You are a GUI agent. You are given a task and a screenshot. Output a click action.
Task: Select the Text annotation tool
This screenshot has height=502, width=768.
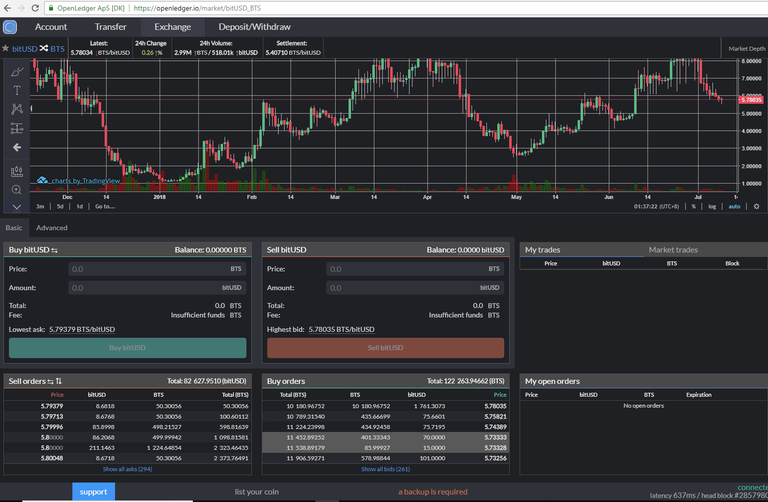click(x=17, y=89)
